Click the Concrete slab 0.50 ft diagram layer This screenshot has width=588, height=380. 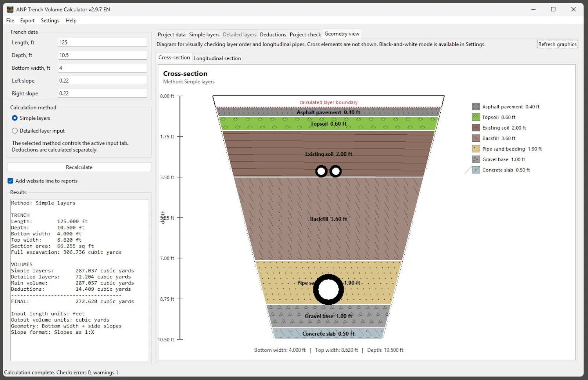click(329, 333)
